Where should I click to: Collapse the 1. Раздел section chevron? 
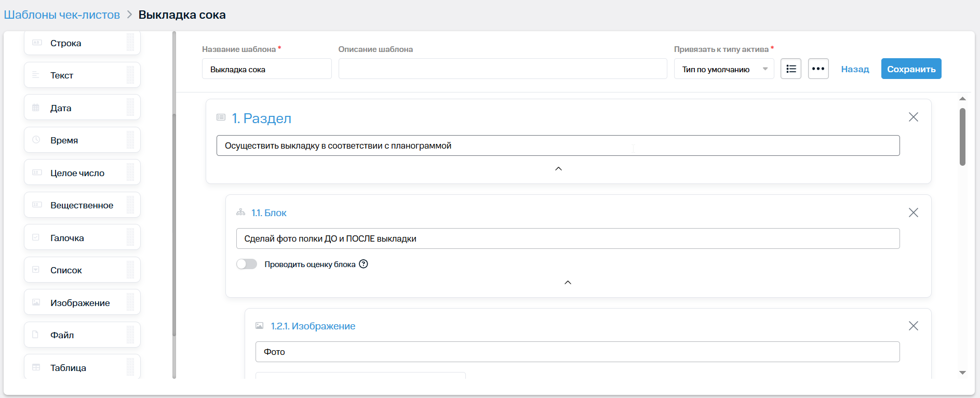pyautogui.click(x=558, y=169)
